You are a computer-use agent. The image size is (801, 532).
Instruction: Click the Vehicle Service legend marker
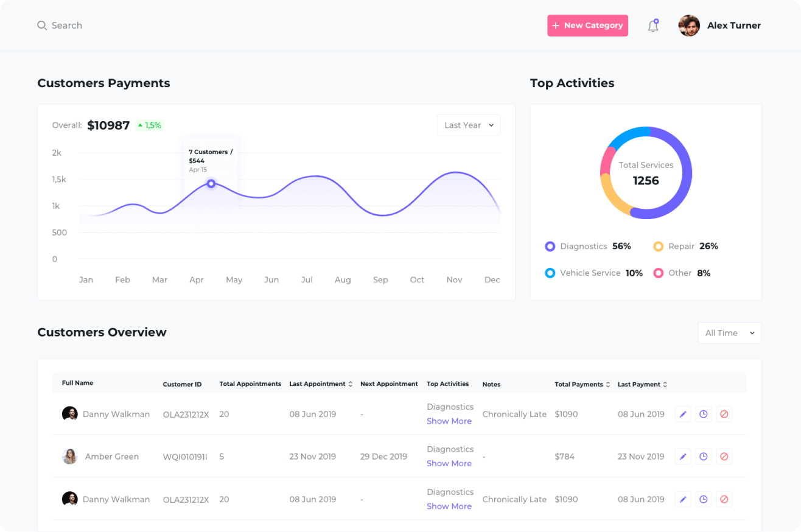550,273
